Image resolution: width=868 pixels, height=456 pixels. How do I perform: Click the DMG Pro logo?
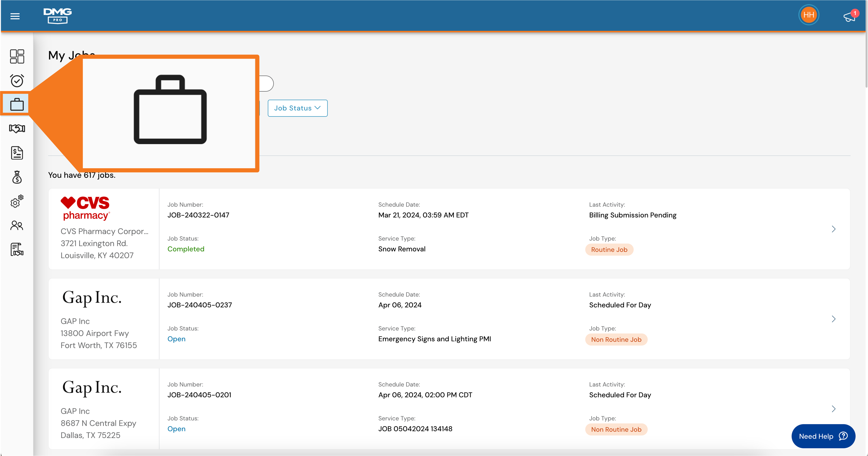point(57,16)
